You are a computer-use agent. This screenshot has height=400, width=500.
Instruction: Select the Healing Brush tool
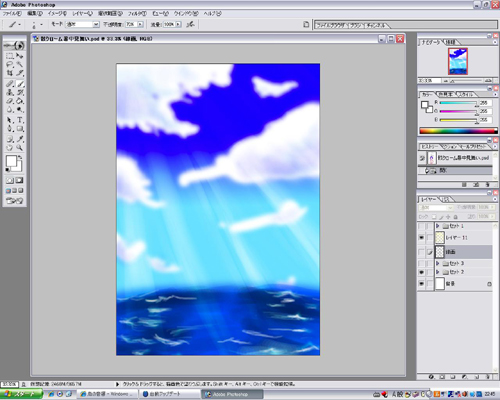tap(10, 84)
